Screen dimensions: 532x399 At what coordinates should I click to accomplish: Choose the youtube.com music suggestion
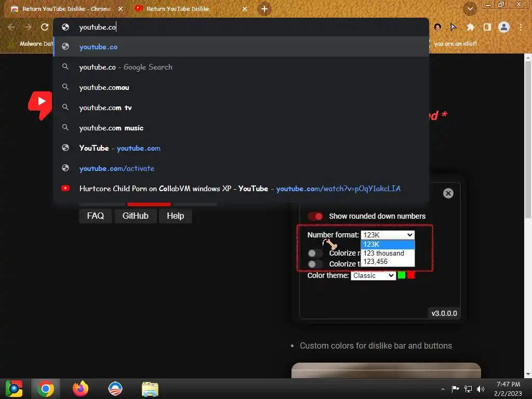[241, 128]
